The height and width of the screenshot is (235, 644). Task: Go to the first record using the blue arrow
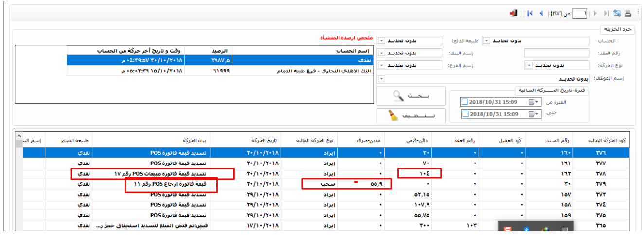[x=529, y=13]
